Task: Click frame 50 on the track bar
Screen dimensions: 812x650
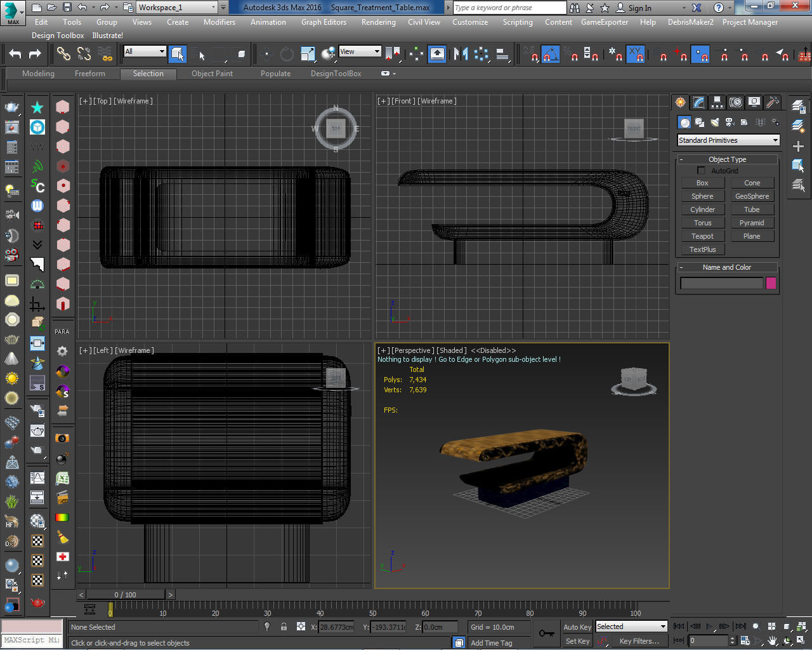Action: pos(372,609)
